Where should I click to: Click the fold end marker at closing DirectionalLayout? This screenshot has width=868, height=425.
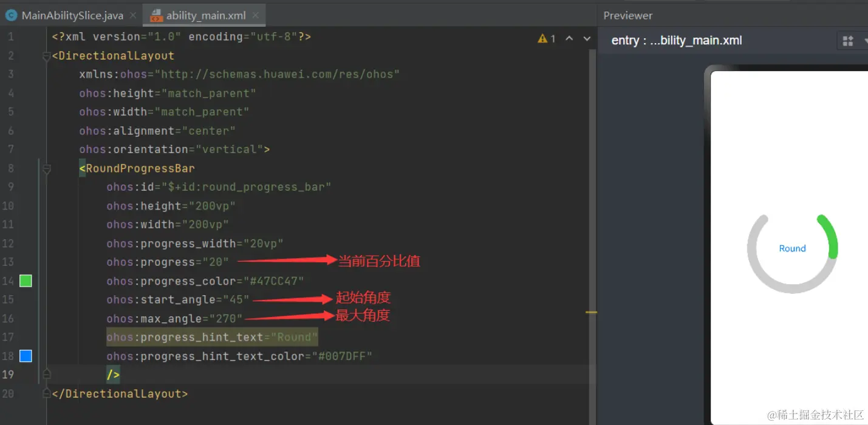click(46, 393)
